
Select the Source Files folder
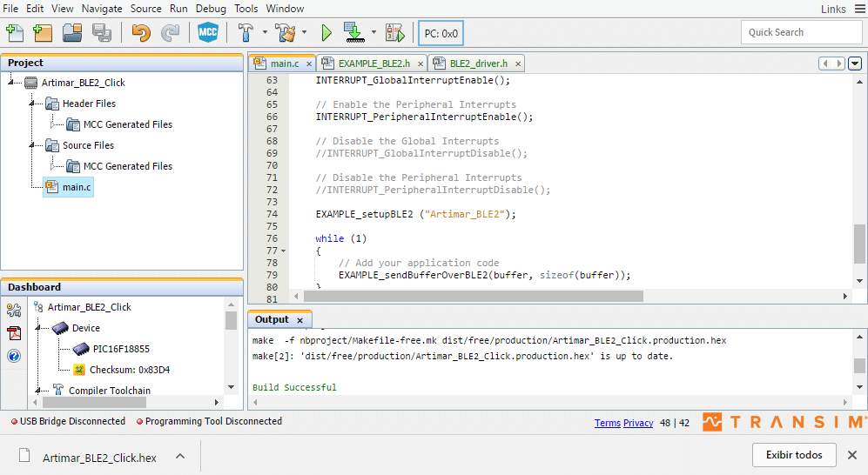coord(88,145)
